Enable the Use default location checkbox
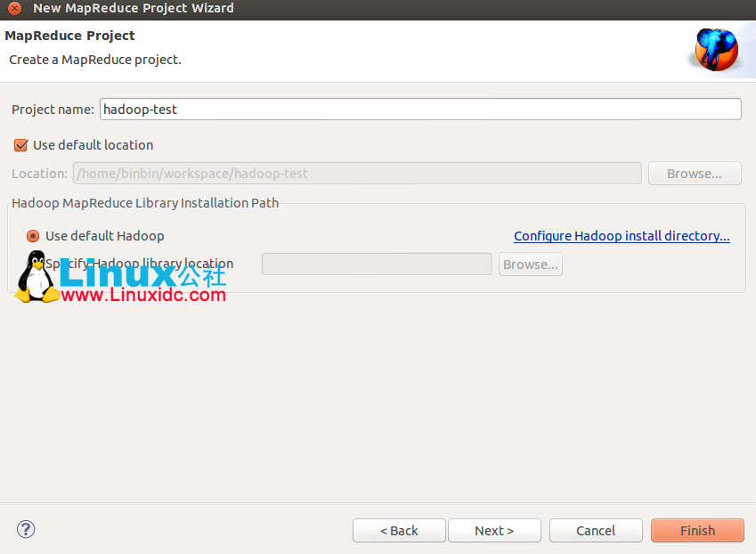The height and width of the screenshot is (554, 756). tap(21, 144)
